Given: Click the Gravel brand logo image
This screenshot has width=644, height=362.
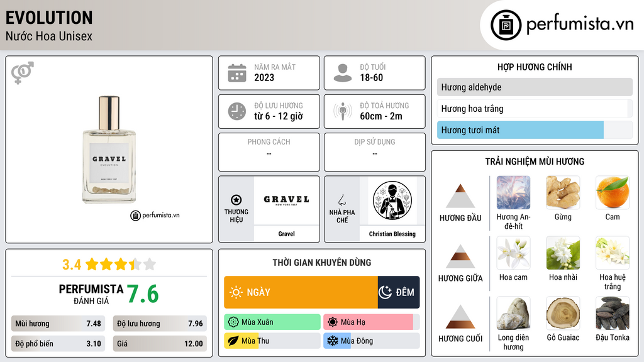Looking at the screenshot, I should coord(286,200).
